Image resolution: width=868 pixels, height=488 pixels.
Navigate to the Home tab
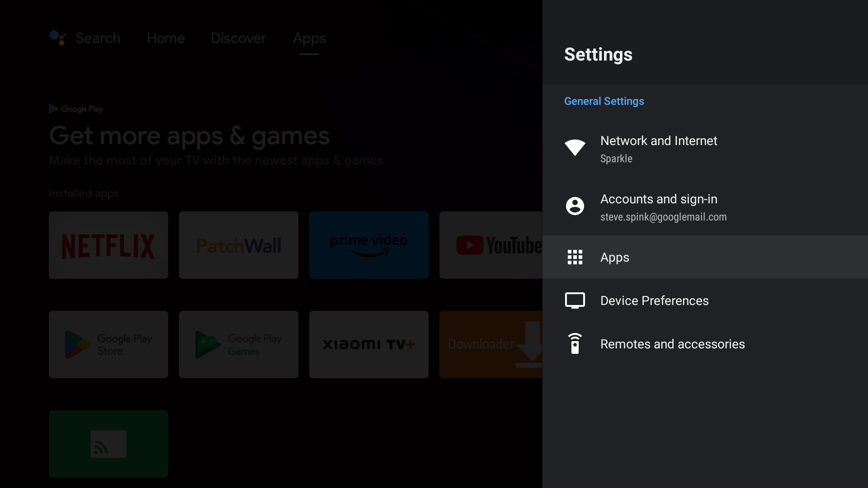[166, 38]
